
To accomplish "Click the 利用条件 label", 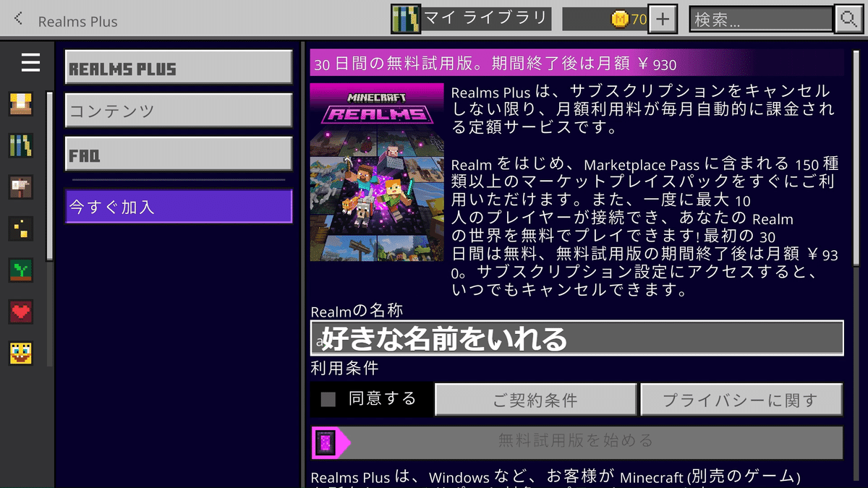I will 344,368.
